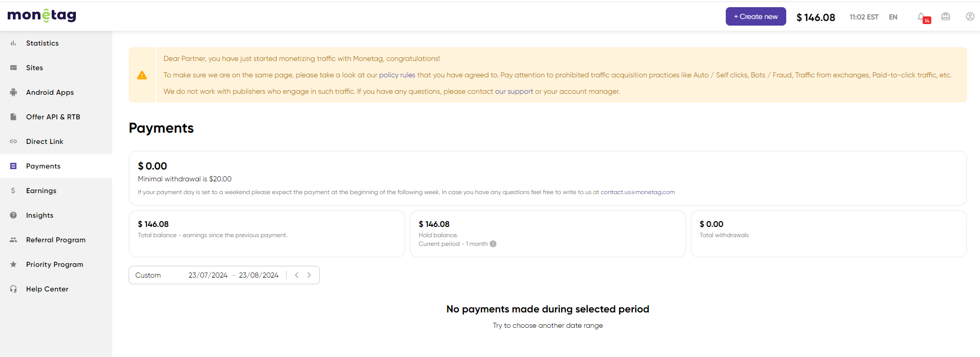Click the Statistics bar chart icon
This screenshot has height=357, width=980.
(13, 44)
